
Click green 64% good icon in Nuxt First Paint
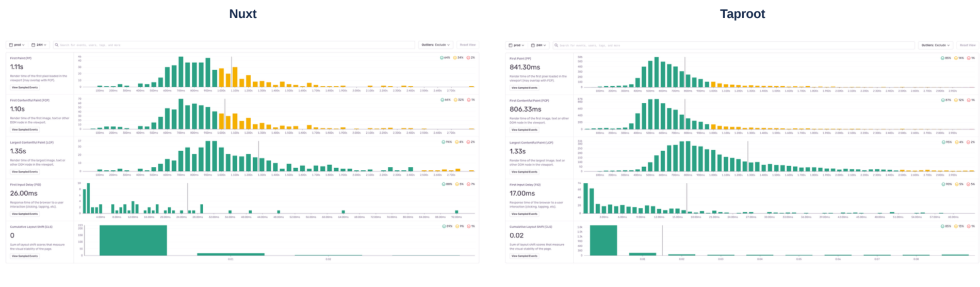click(442, 58)
